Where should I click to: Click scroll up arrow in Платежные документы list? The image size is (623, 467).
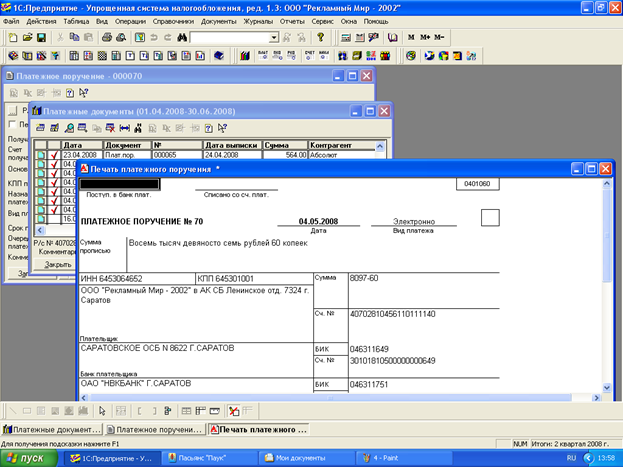[380, 146]
